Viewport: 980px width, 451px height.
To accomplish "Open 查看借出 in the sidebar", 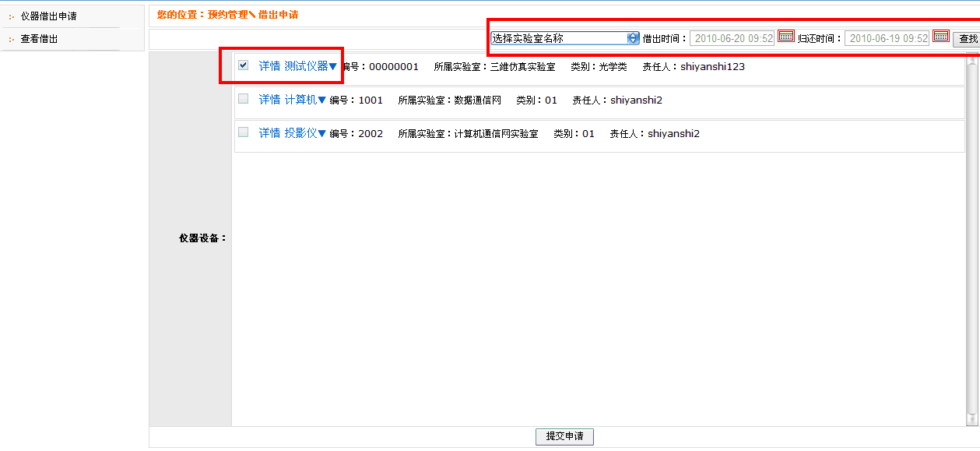I will click(x=39, y=39).
